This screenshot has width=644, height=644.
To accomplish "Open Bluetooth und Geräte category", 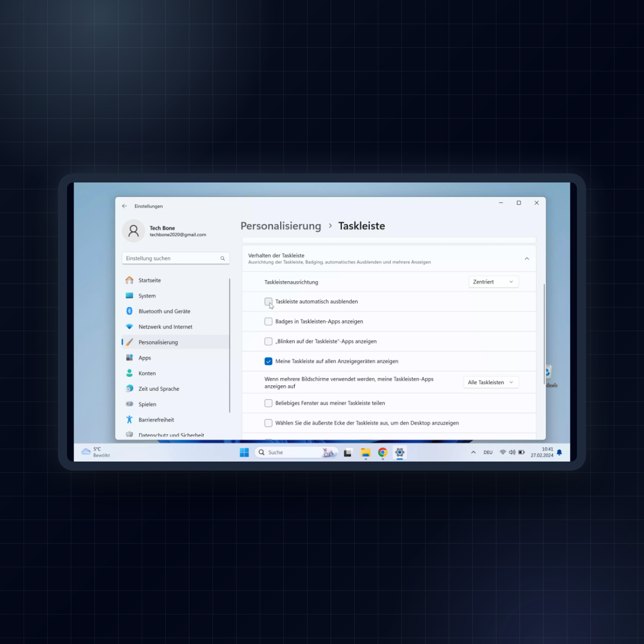I will point(175,311).
